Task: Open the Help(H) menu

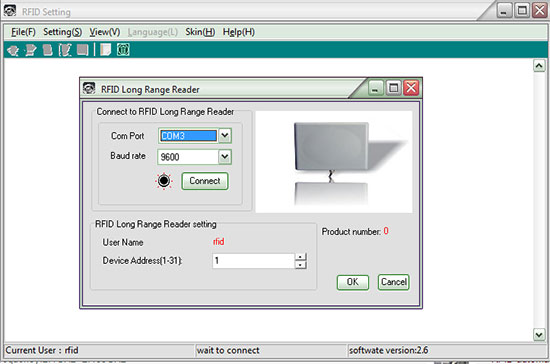Action: pyautogui.click(x=239, y=32)
